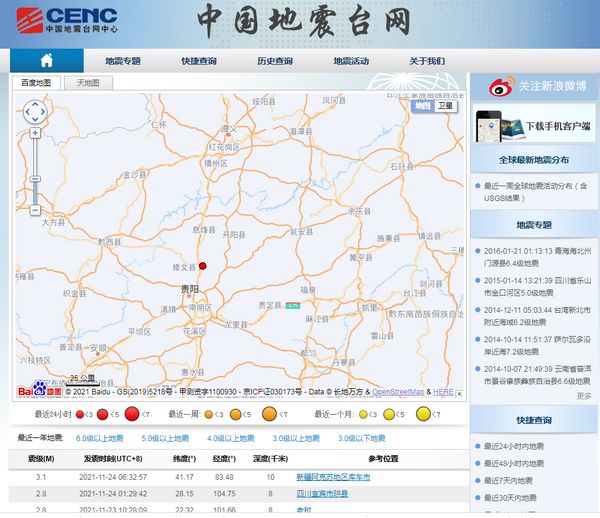Click the map pan compass control
The image size is (600, 518).
tap(35, 111)
